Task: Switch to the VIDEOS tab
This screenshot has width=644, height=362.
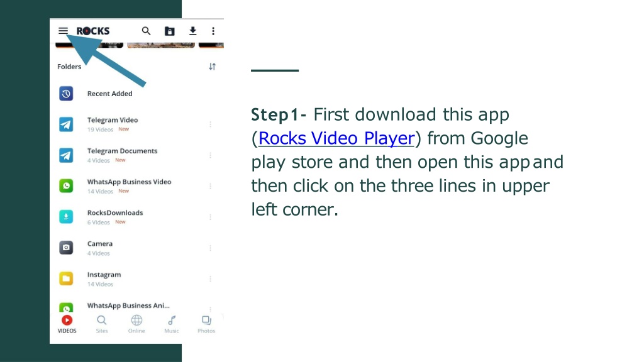Action: (67, 324)
